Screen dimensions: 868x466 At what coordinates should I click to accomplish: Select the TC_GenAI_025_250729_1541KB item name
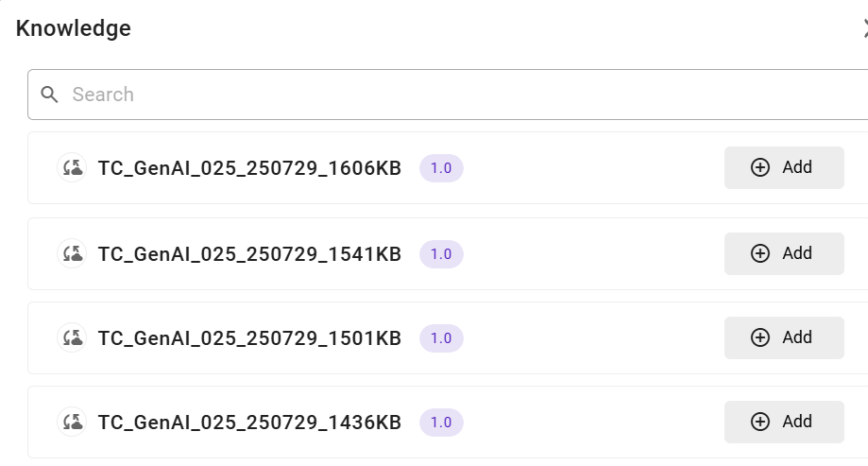(x=249, y=253)
